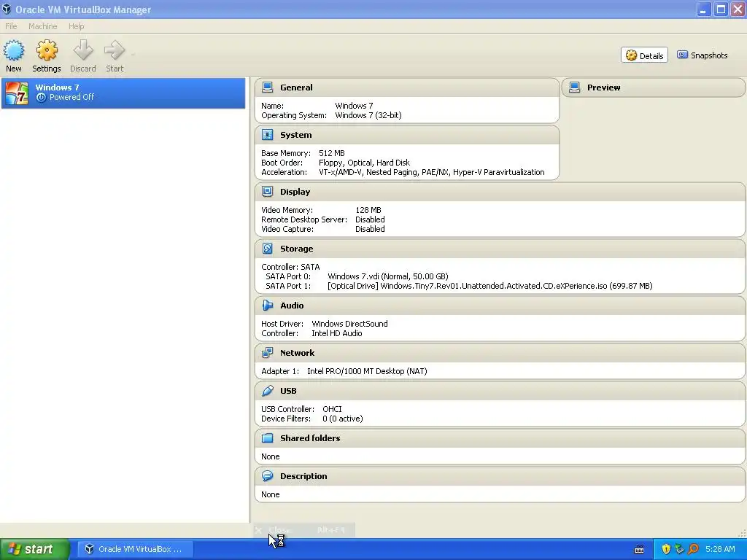Click the System section header
The height and width of the screenshot is (560, 747).
(407, 135)
